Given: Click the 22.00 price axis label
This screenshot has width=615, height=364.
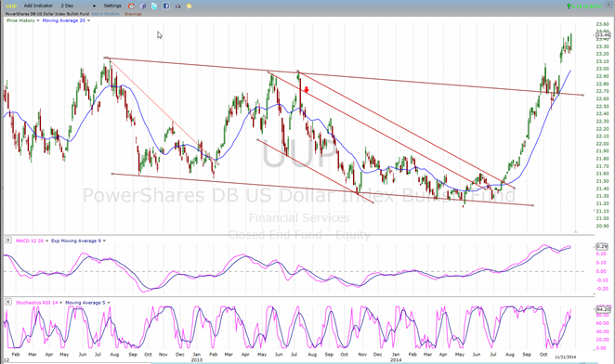Looking at the screenshot, I should (602, 144).
